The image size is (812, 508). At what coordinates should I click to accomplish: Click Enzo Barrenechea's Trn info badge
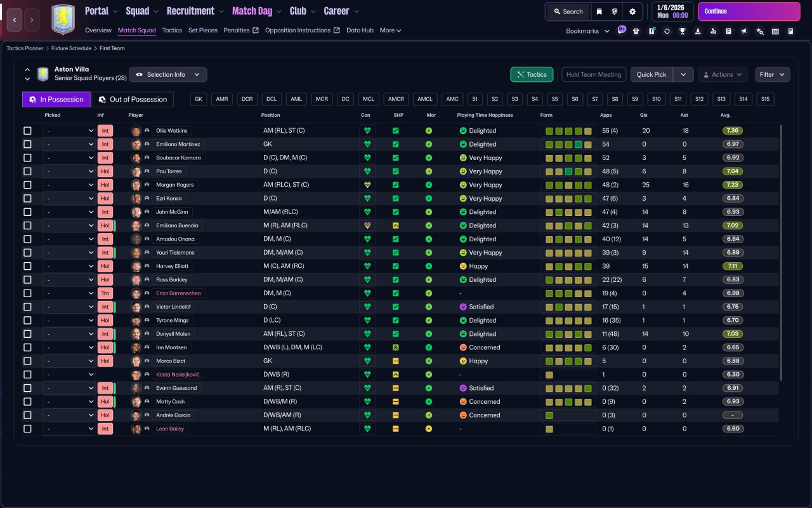105,293
